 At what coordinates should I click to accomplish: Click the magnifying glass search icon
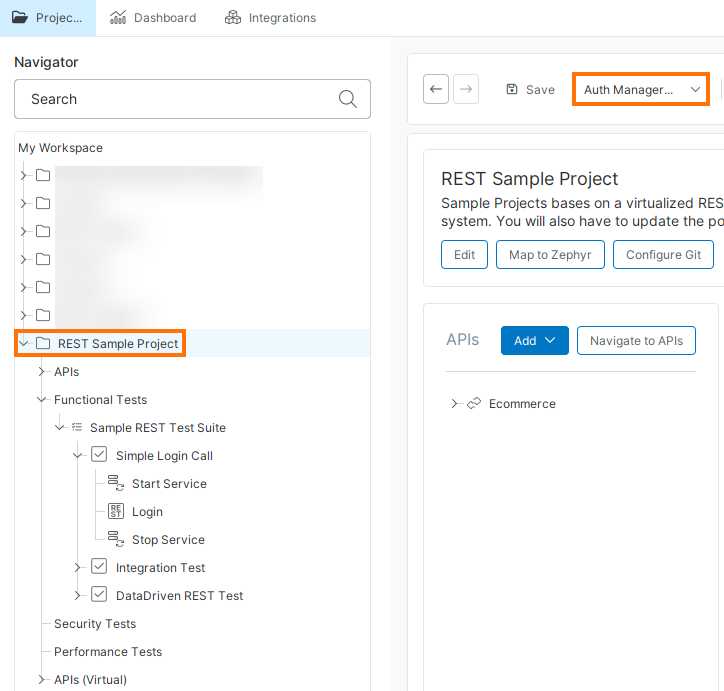(x=347, y=99)
